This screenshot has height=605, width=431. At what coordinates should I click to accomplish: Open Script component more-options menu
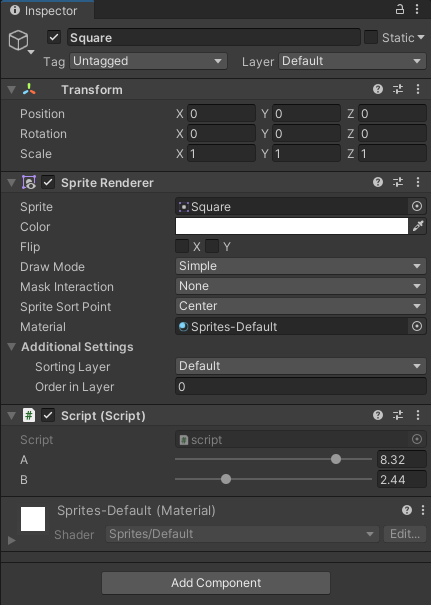click(418, 415)
